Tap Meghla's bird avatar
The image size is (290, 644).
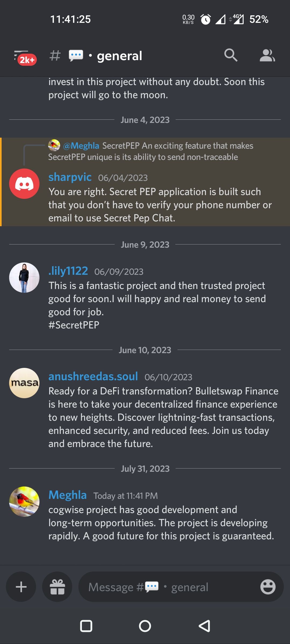coord(24,502)
